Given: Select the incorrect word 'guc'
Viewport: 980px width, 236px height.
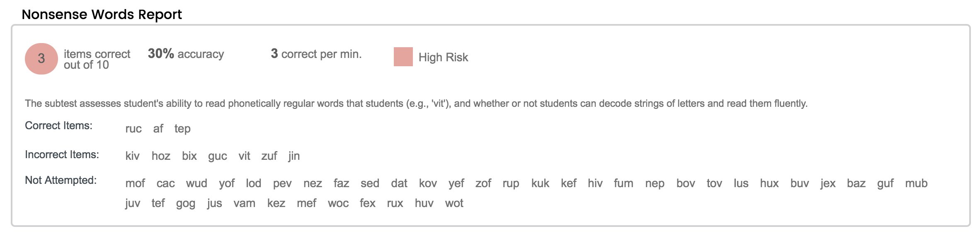Looking at the screenshot, I should point(217,156).
